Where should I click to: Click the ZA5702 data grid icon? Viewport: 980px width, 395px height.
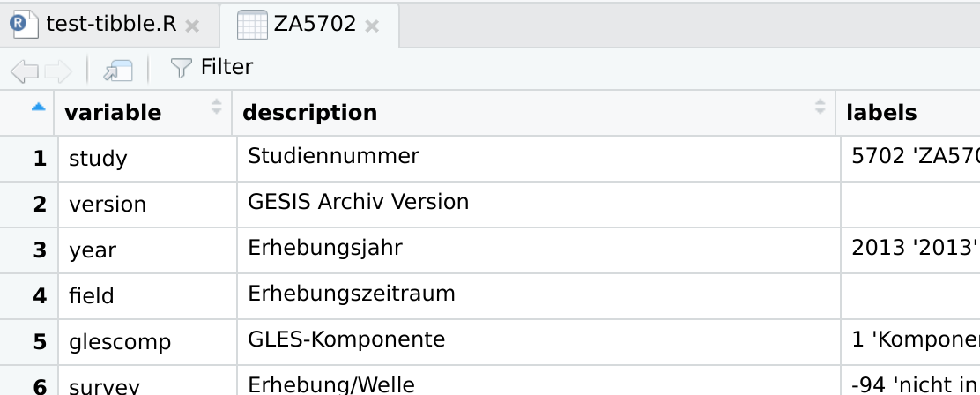click(252, 25)
